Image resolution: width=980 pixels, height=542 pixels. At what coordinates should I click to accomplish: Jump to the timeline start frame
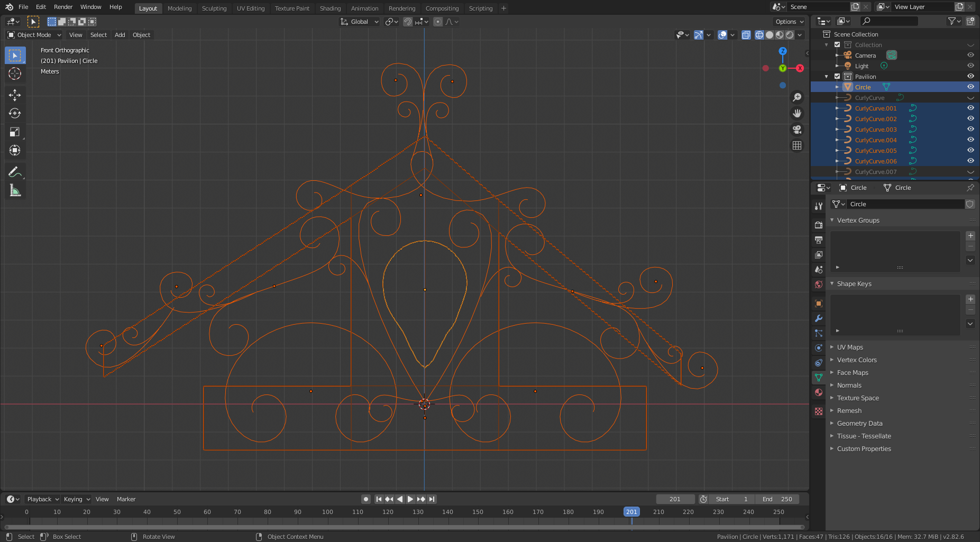[379, 499]
